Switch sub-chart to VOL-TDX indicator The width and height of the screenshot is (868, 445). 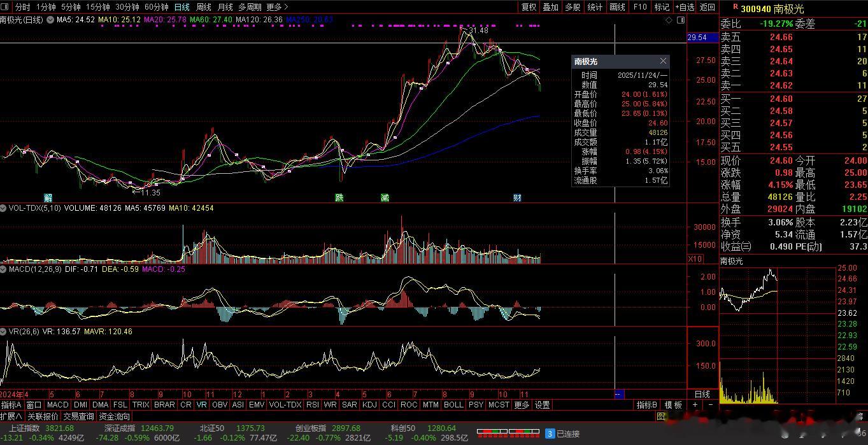[285, 405]
